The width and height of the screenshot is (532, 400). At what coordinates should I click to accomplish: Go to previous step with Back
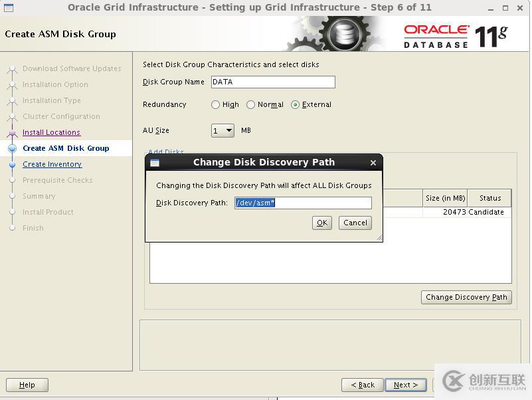(x=363, y=385)
